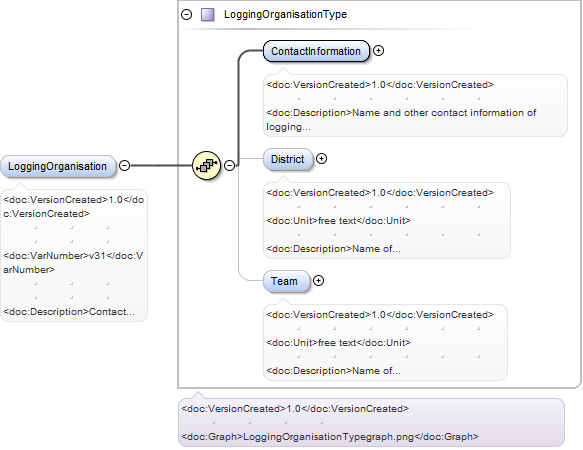Select the LoggingOrganisation root element
Viewport: 583px width, 450px height.
58,166
